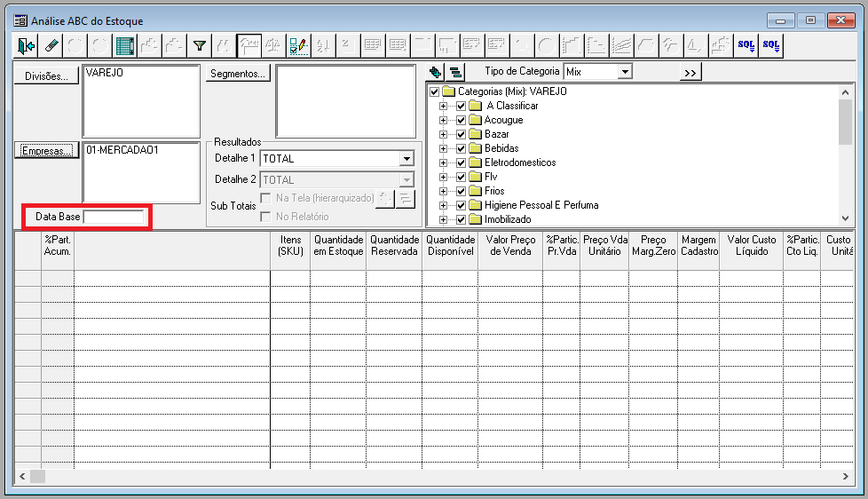This screenshot has width=868, height=499.
Task: Expand the Bazar tree node
Action: click(x=443, y=134)
